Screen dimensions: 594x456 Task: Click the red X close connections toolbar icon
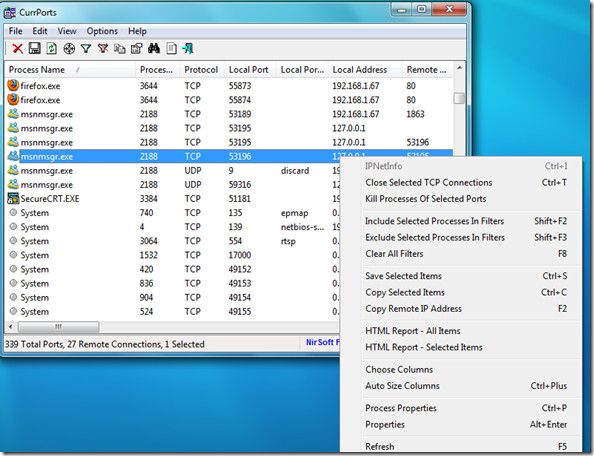(x=17, y=48)
